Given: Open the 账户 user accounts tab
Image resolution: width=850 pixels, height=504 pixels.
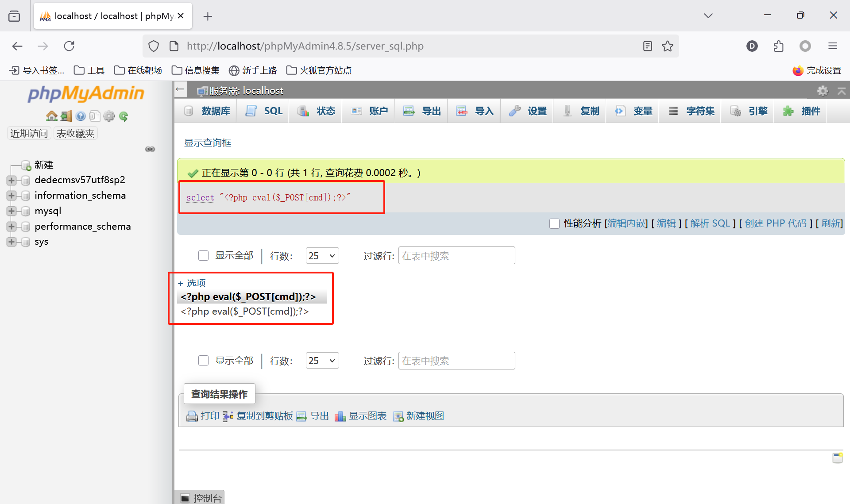Looking at the screenshot, I should coord(369,111).
